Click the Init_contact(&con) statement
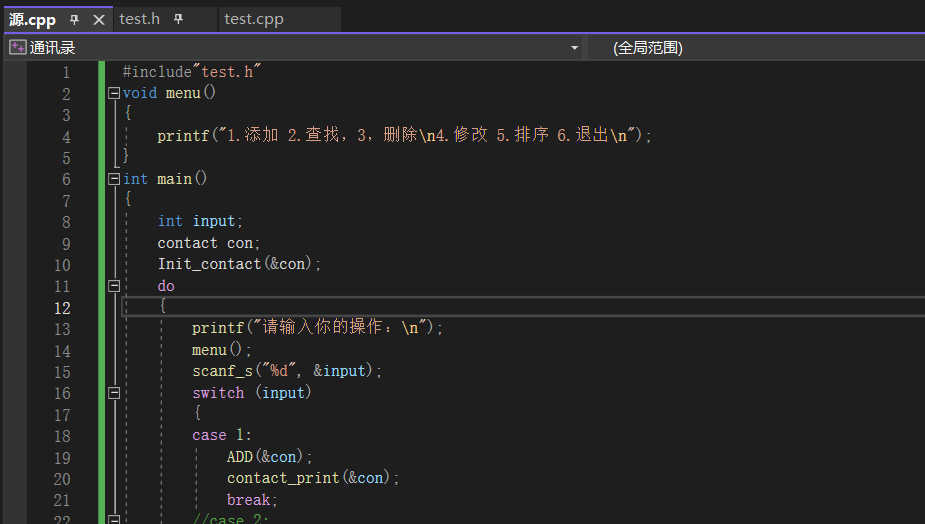 pos(239,265)
